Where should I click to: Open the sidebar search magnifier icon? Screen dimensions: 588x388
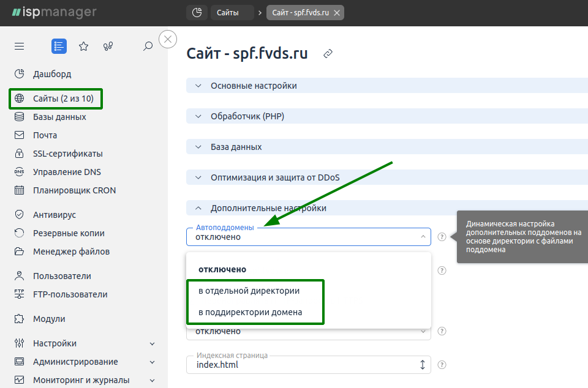[x=148, y=47]
